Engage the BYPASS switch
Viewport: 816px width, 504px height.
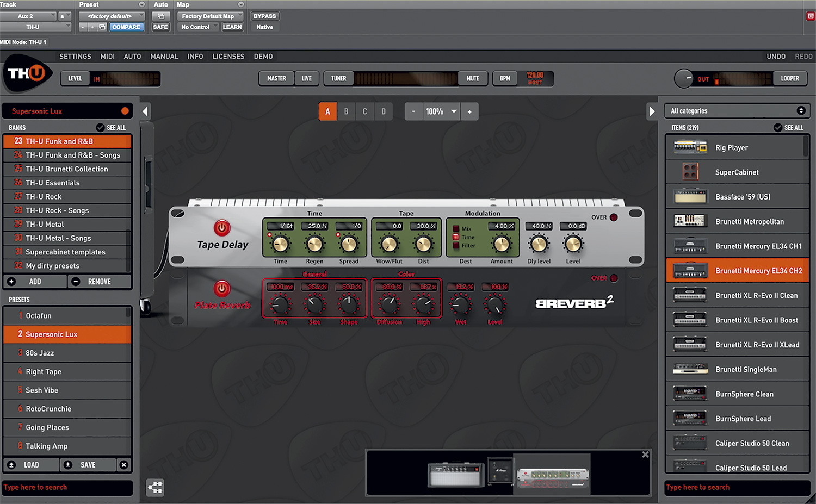[264, 16]
